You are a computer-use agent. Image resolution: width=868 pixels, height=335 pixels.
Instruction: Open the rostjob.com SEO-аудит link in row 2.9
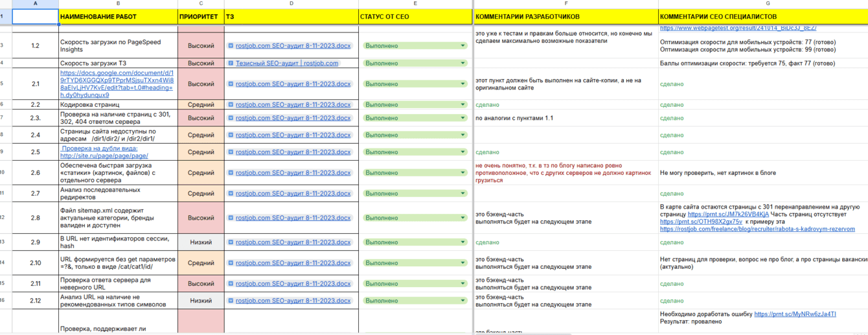click(293, 242)
